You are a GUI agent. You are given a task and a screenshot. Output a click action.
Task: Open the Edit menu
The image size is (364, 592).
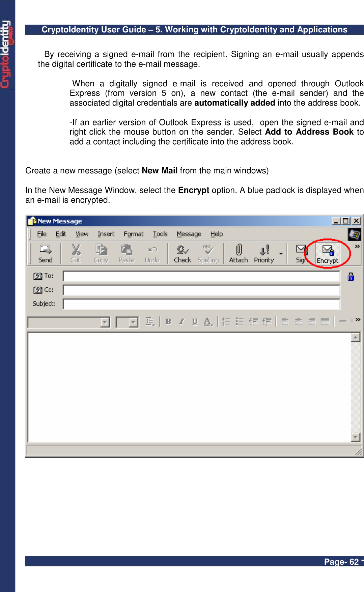pos(61,234)
